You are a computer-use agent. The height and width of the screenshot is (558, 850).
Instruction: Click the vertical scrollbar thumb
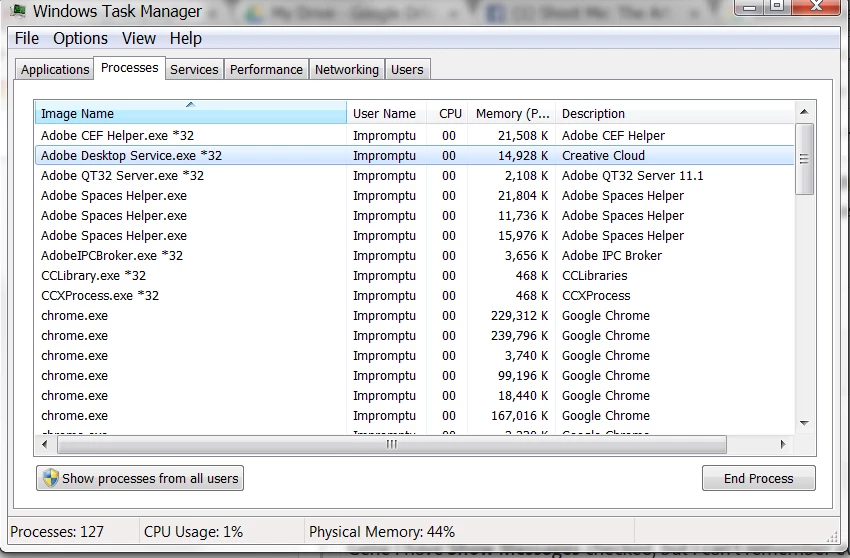tap(804, 159)
